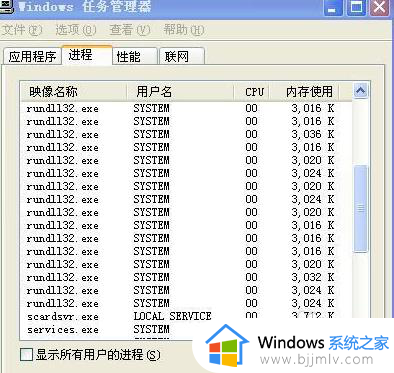This screenshot has height=373, width=394.
Task: Open the 选项(O) menu
Action: [76, 30]
